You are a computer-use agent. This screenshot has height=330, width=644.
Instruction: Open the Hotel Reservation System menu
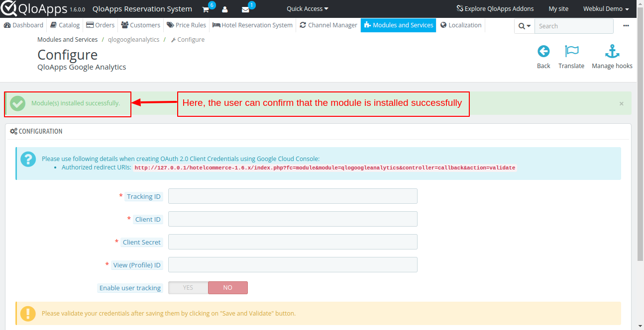pyautogui.click(x=252, y=25)
